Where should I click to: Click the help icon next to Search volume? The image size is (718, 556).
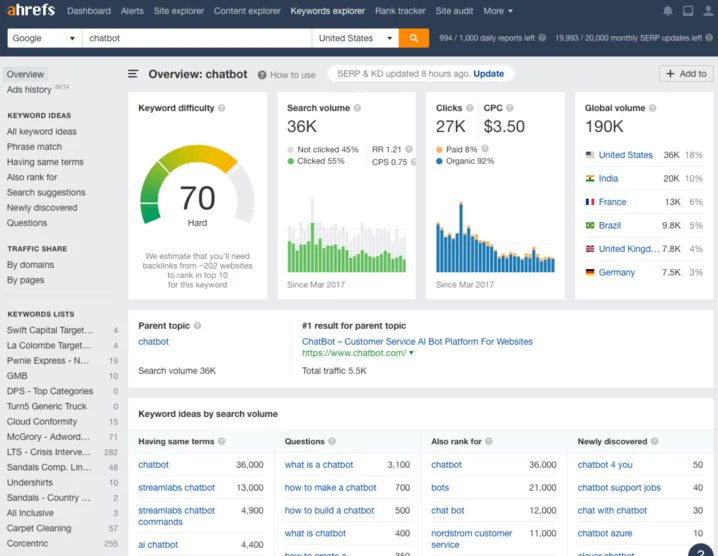tap(357, 108)
